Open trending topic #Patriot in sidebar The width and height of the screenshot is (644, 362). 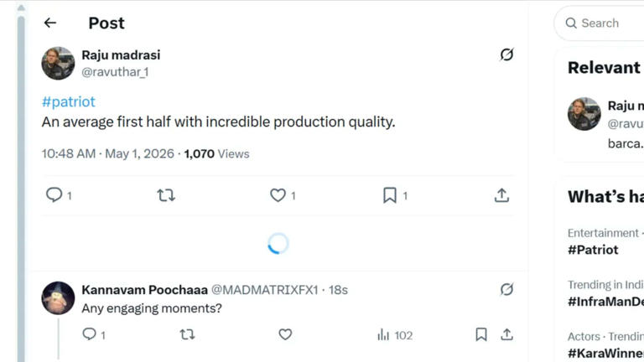(593, 250)
